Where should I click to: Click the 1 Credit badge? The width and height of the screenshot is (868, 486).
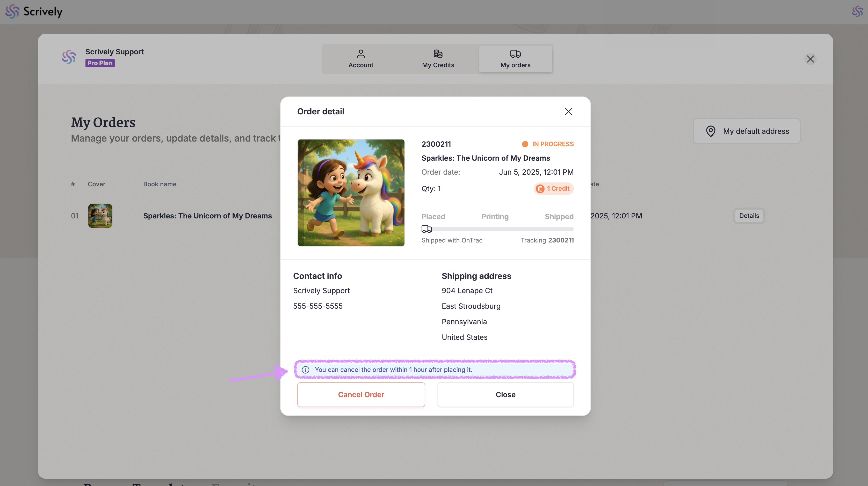[x=553, y=189]
